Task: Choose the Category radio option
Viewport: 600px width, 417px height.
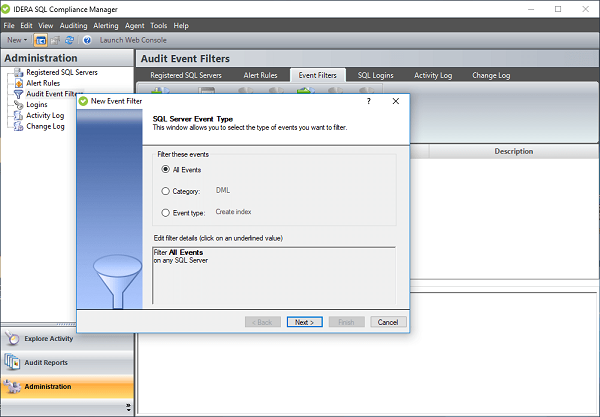Action: pyautogui.click(x=166, y=190)
